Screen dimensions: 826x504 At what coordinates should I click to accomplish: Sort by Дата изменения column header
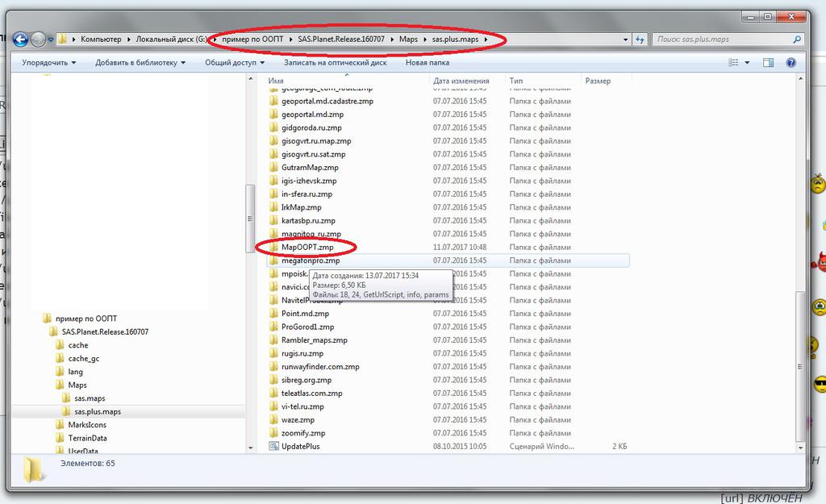(461, 81)
